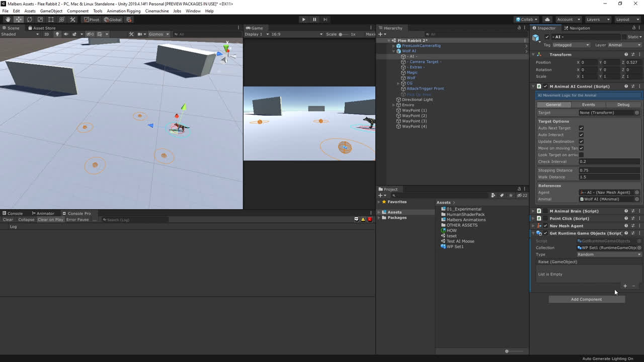
Task: Open the Custom Editor tools icon
Action: click(72, 19)
